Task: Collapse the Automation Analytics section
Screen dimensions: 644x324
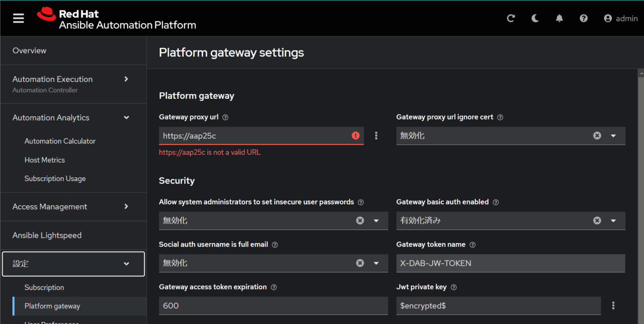Action: (74, 118)
